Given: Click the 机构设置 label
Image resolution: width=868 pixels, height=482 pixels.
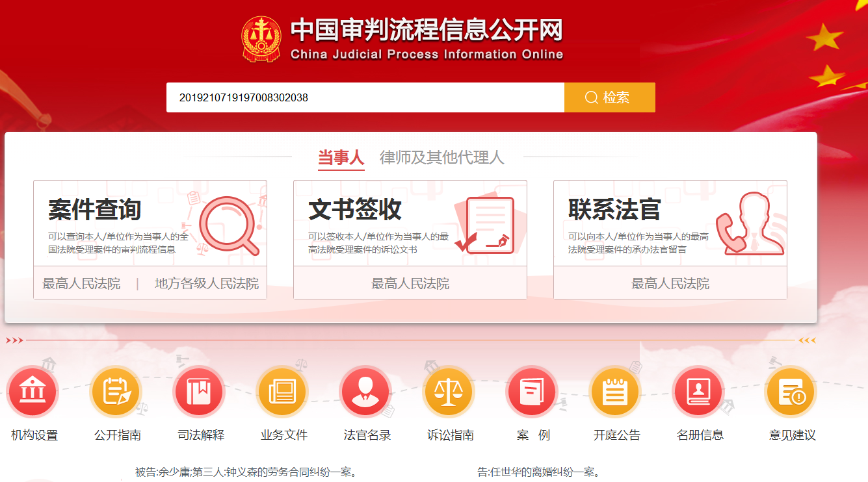Looking at the screenshot, I should (x=34, y=435).
